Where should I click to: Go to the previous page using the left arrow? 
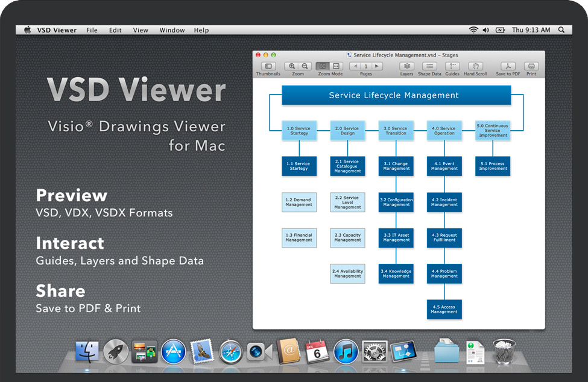coord(355,66)
